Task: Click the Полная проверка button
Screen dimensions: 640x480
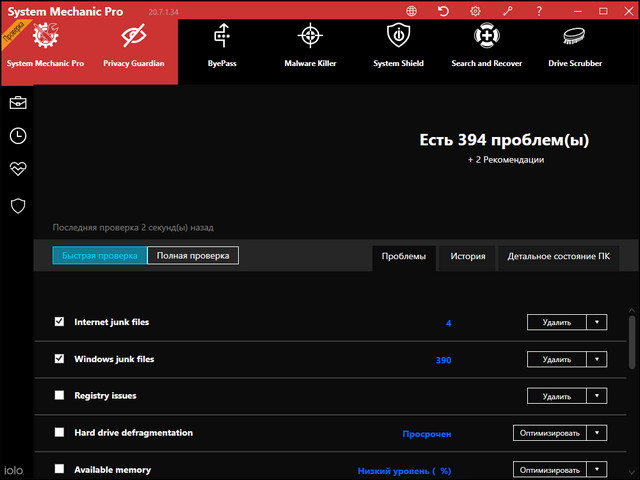Action: [x=193, y=256]
